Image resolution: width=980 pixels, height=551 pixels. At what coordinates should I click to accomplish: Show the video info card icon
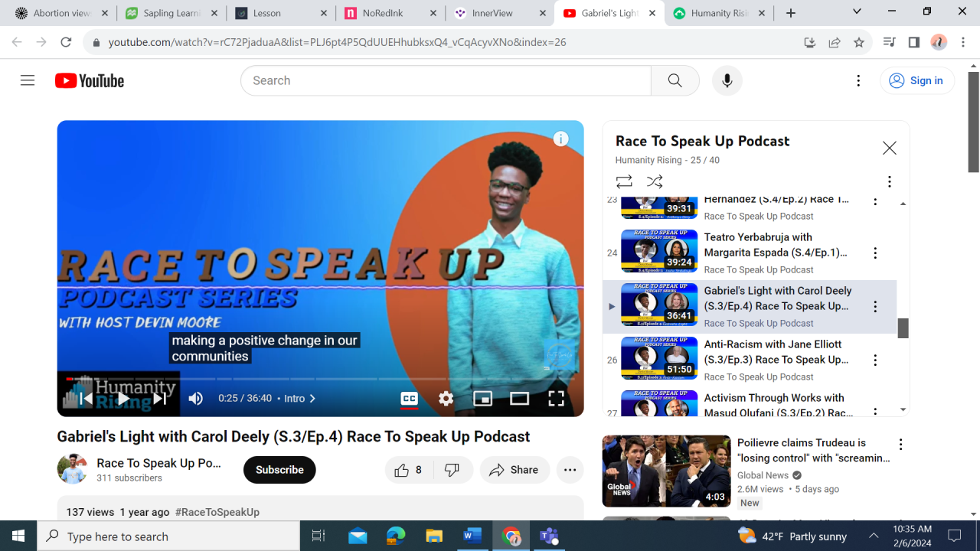pos(561,139)
